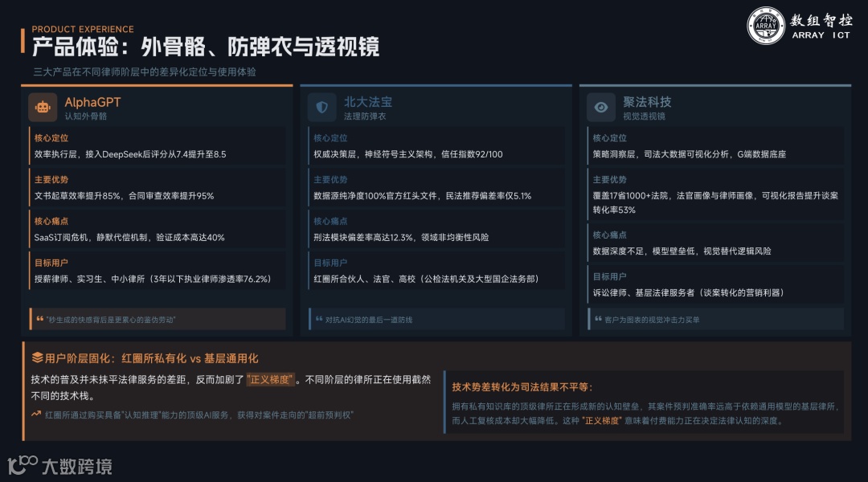This screenshot has width=868, height=482.
Task: Click the round ARRAY logo emblem
Action: pos(766,26)
